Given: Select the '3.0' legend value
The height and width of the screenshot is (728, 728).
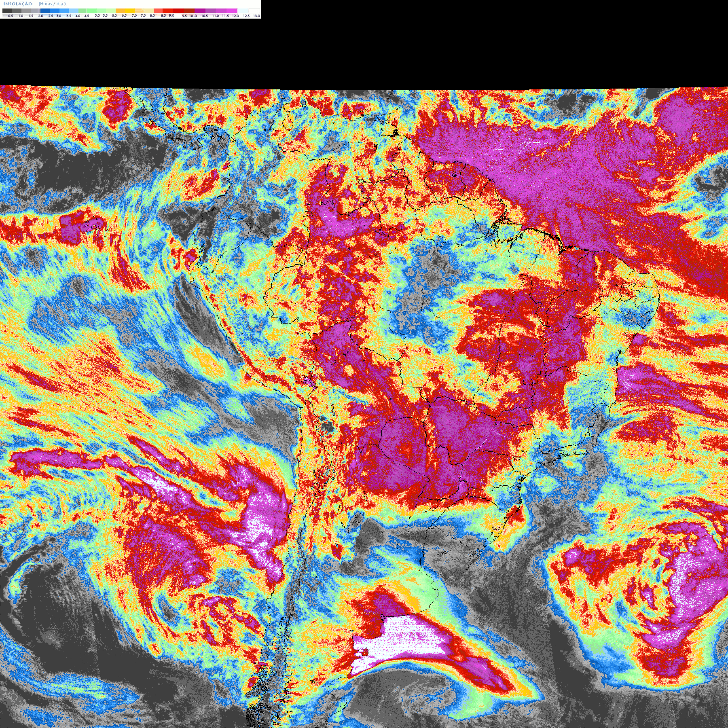Looking at the screenshot, I should [x=59, y=16].
